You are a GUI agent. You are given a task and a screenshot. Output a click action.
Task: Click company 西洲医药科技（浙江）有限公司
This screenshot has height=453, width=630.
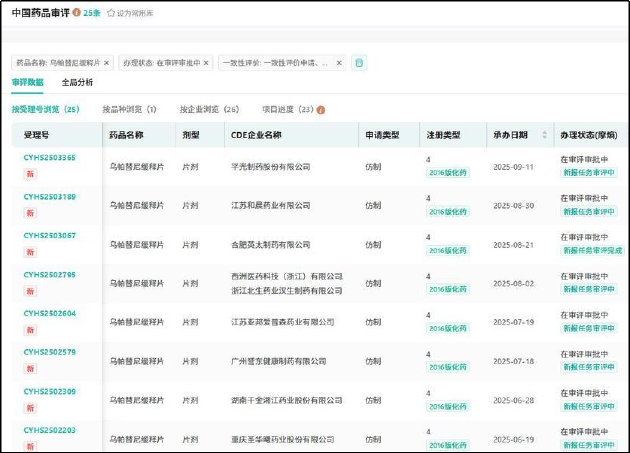coord(286,277)
